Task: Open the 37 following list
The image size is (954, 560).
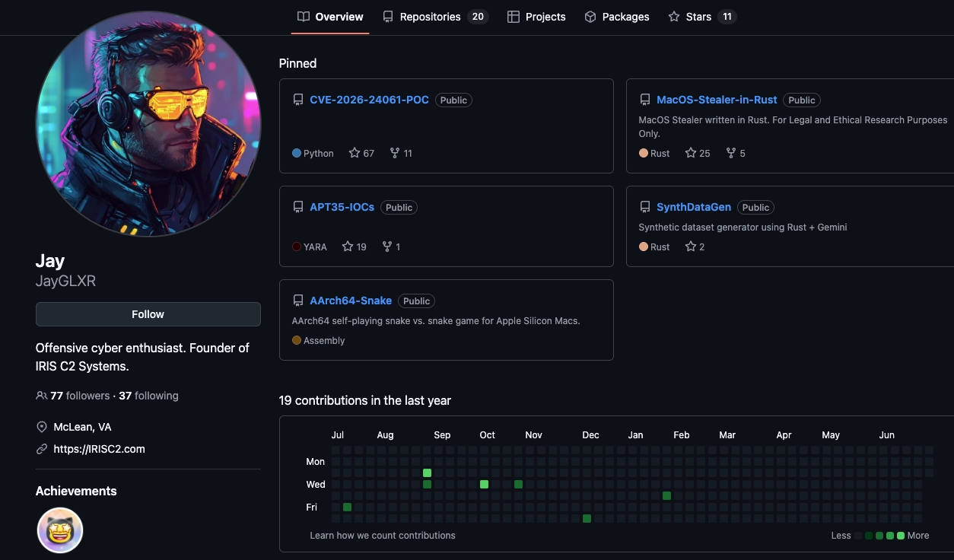Action: click(148, 396)
